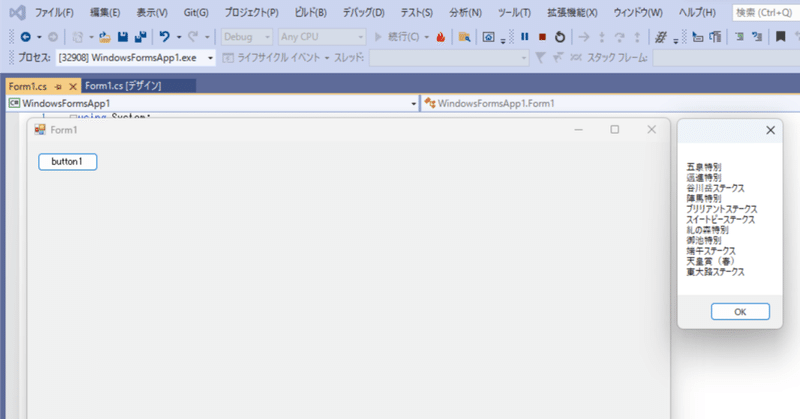Screen dimensions: 800x419
Task: Open the デバッグ(D) menu
Action: (364, 13)
